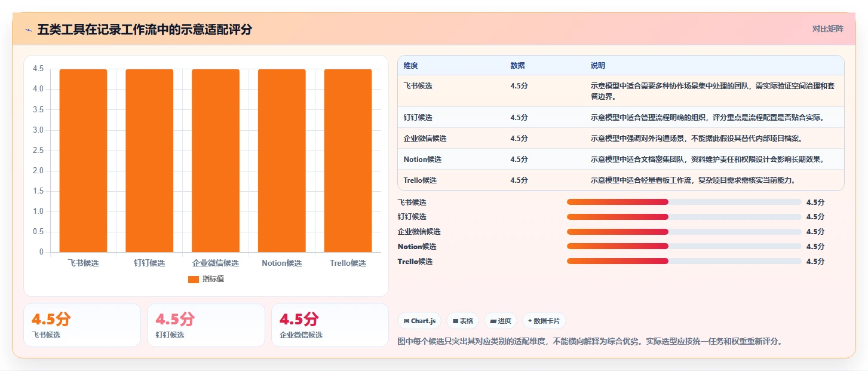
Task: Select the 进度 chip
Action: (501, 321)
